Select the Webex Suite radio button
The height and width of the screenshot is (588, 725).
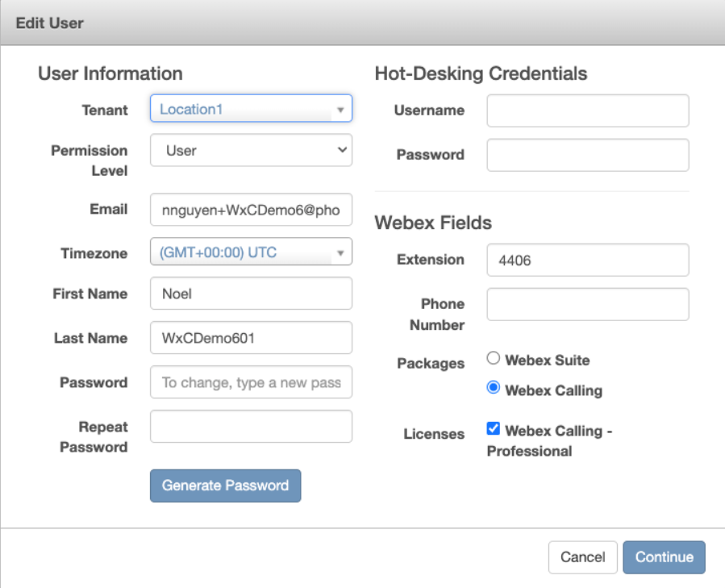pos(494,358)
